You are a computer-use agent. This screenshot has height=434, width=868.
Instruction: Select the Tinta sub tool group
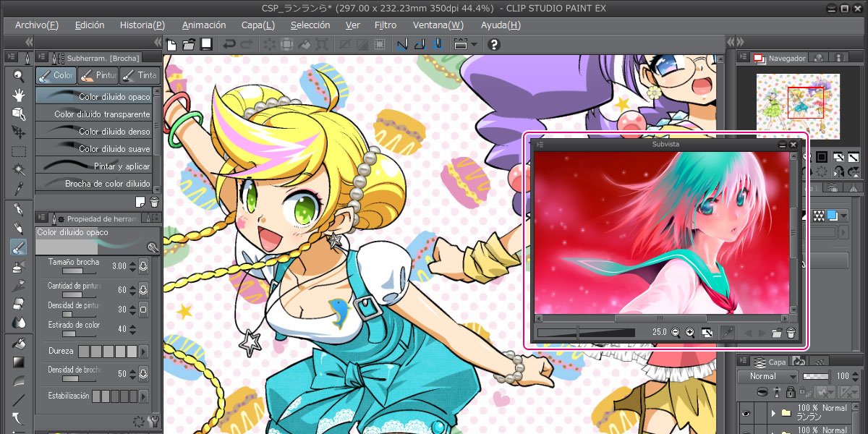click(139, 75)
